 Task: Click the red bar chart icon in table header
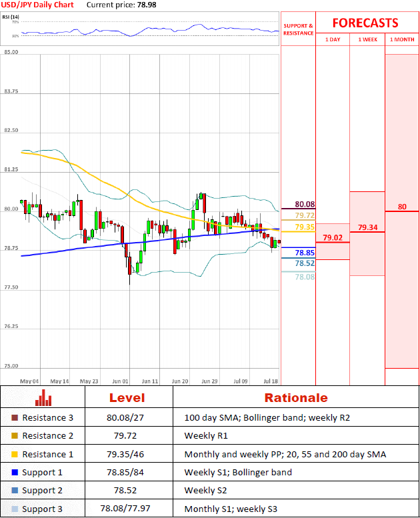[43, 398]
